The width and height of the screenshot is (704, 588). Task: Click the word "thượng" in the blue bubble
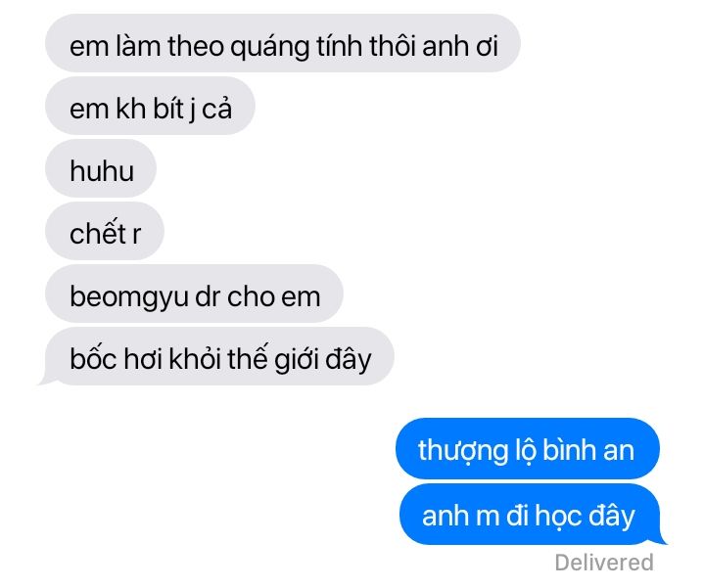point(462,450)
